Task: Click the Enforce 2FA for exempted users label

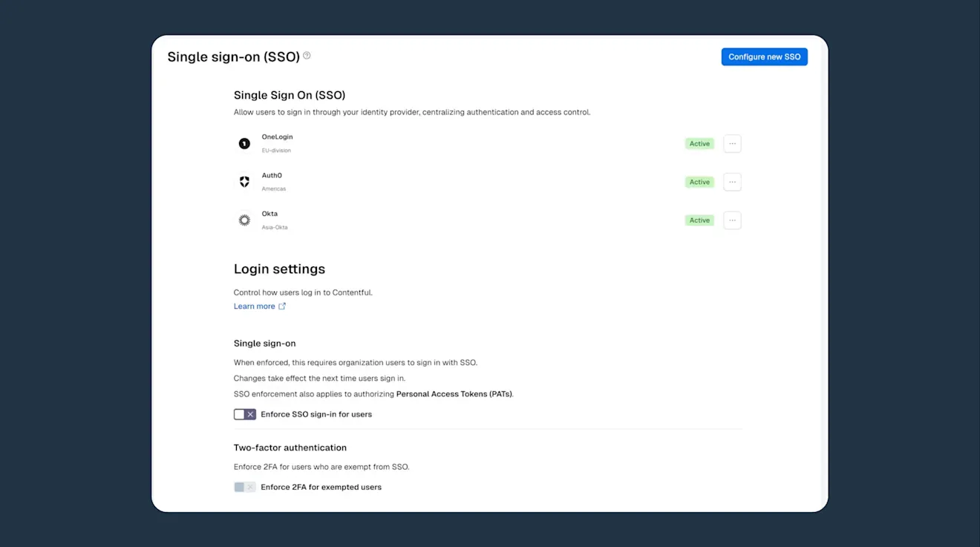Action: (321, 488)
